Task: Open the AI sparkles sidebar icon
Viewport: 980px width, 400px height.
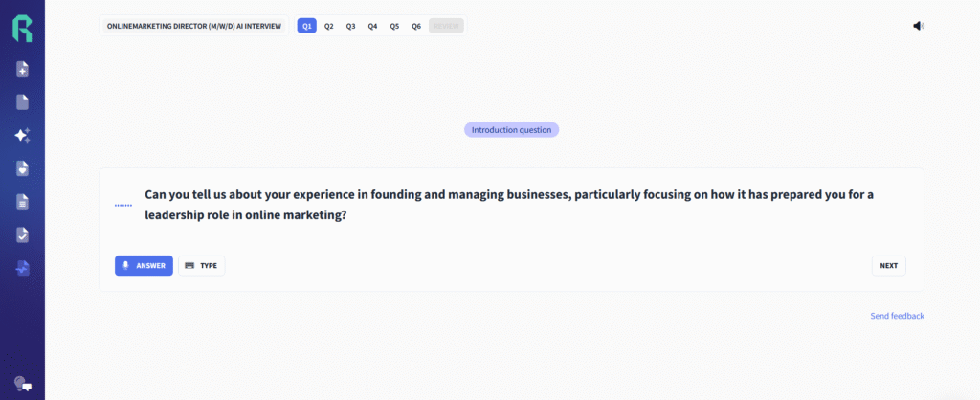Action: coord(22,135)
